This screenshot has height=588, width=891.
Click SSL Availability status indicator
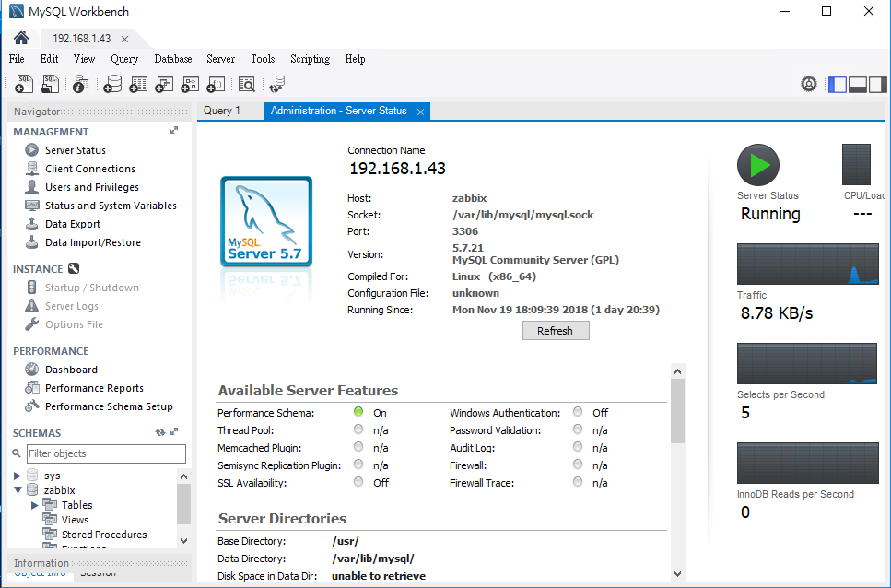click(x=358, y=482)
